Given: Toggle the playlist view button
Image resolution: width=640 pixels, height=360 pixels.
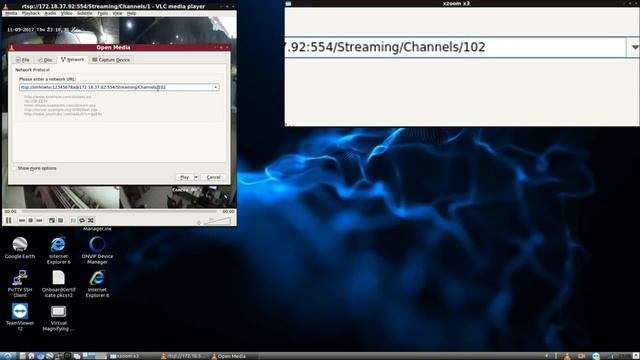Looking at the screenshot, I should pyautogui.click(x=73, y=220).
